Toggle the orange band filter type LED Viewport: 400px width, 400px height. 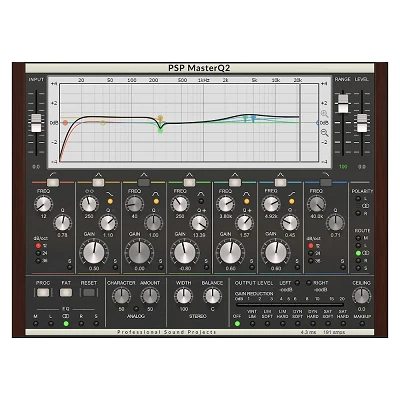(110, 201)
